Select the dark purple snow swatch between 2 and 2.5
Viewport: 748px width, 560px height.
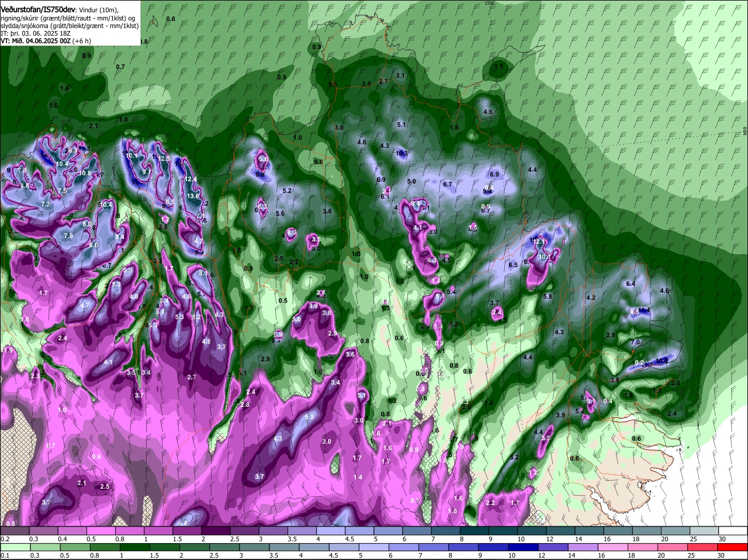[215, 531]
